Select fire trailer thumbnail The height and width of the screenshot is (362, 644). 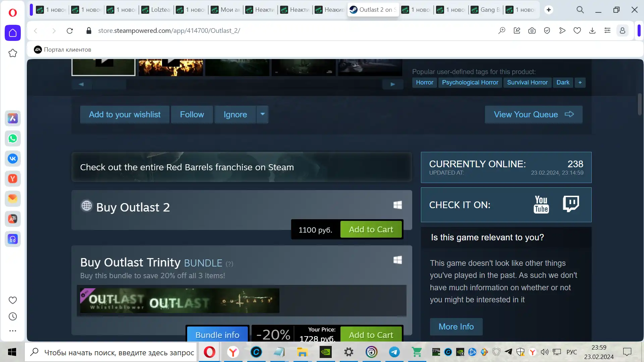tap(171, 67)
